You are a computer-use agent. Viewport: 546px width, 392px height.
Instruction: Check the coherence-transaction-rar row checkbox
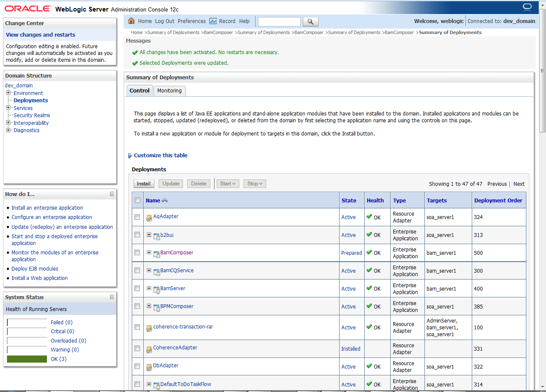pos(137,327)
